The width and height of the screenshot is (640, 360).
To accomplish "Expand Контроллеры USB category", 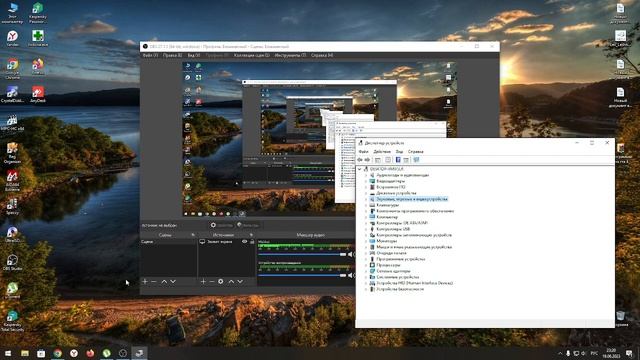I will pyautogui.click(x=366, y=229).
